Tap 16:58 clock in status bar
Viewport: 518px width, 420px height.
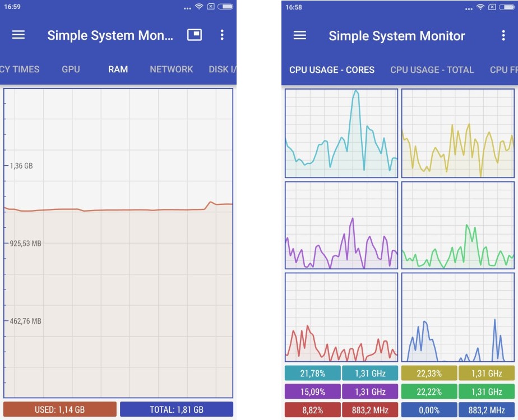point(294,7)
